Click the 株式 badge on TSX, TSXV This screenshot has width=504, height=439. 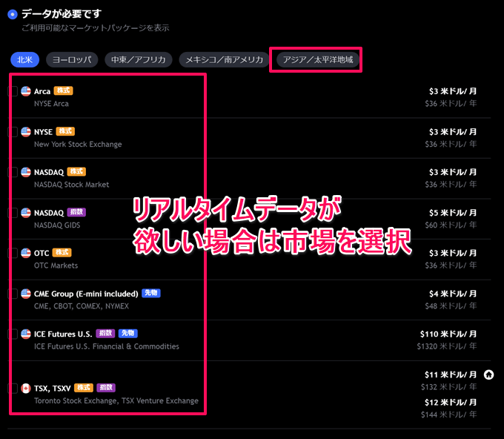[x=84, y=388]
